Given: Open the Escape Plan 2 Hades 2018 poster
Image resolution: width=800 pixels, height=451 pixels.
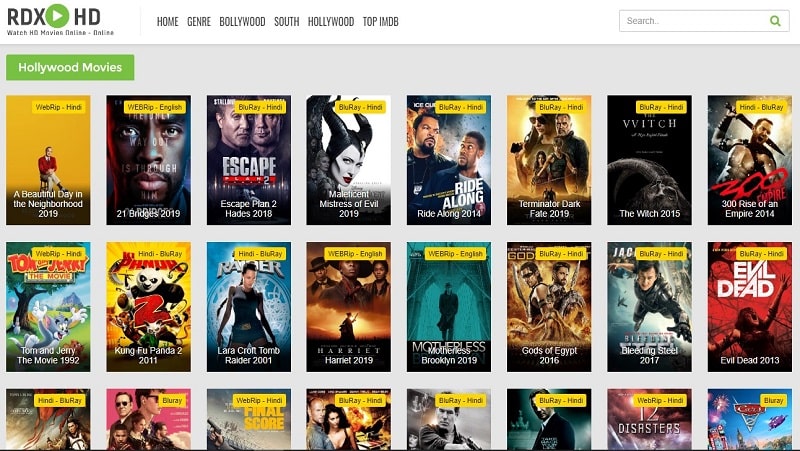Looking at the screenshot, I should 248,160.
